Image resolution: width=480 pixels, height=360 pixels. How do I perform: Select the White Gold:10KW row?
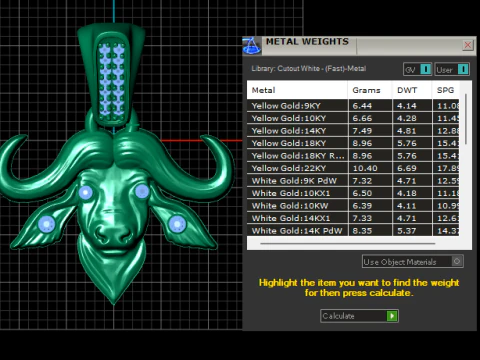353,206
